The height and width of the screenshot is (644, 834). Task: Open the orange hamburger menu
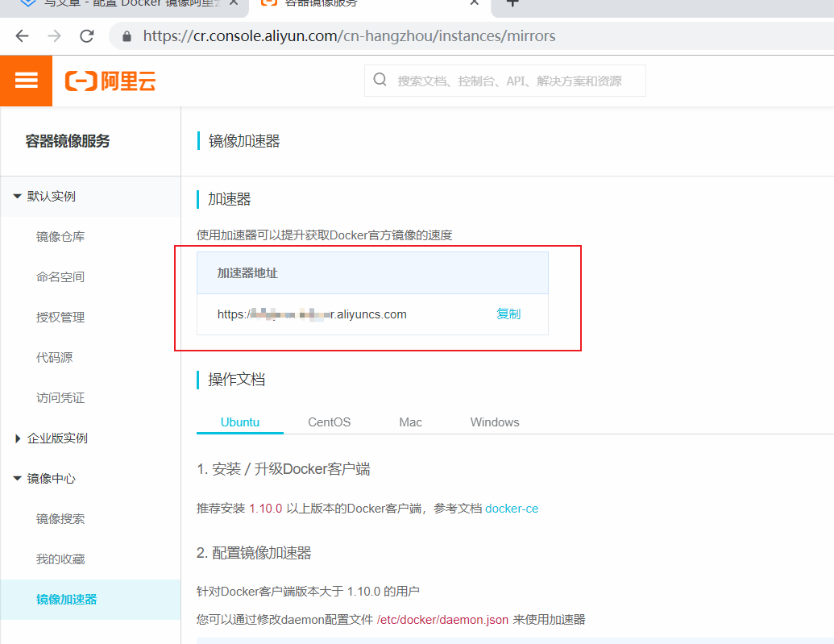click(26, 81)
